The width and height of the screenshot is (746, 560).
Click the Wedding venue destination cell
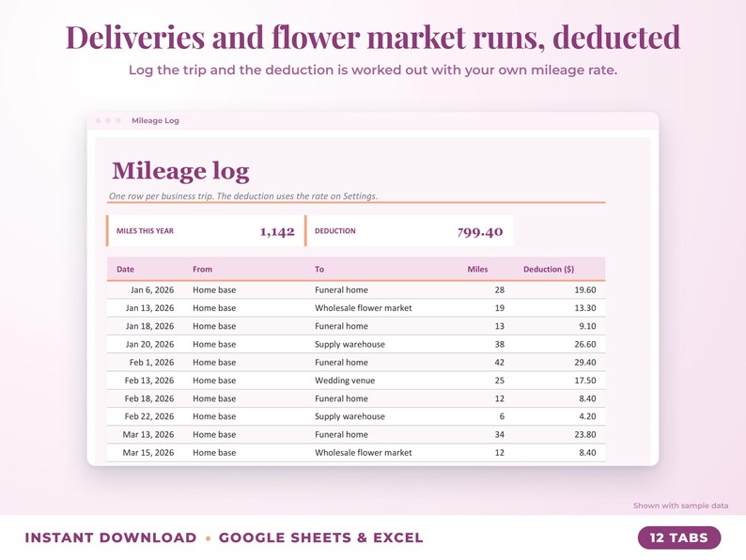point(345,381)
